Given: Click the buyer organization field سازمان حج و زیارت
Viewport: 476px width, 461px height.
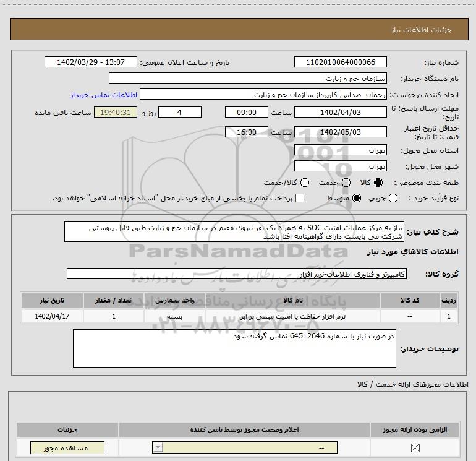Looking at the screenshot, I should (x=248, y=79).
